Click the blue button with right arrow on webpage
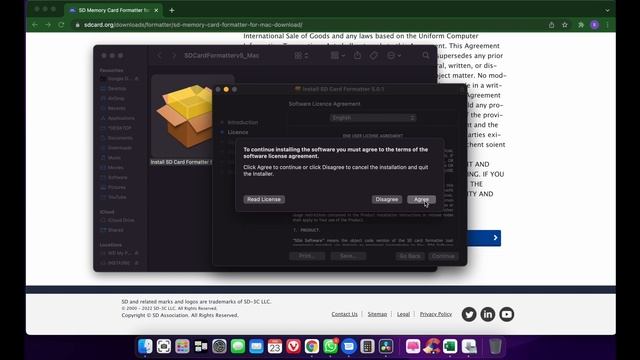 point(484,238)
